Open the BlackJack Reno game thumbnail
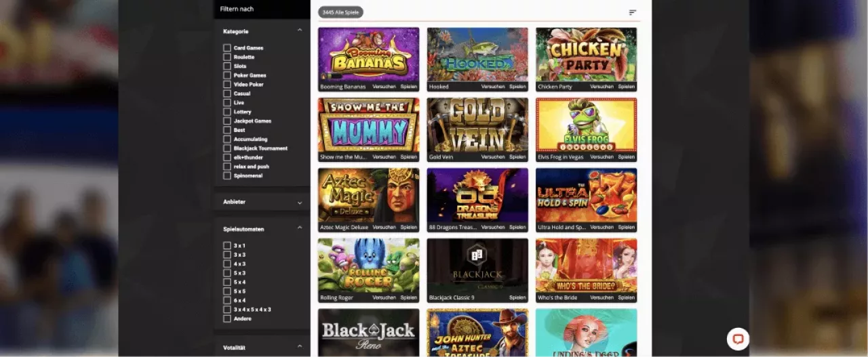868x357 pixels. tap(368, 333)
